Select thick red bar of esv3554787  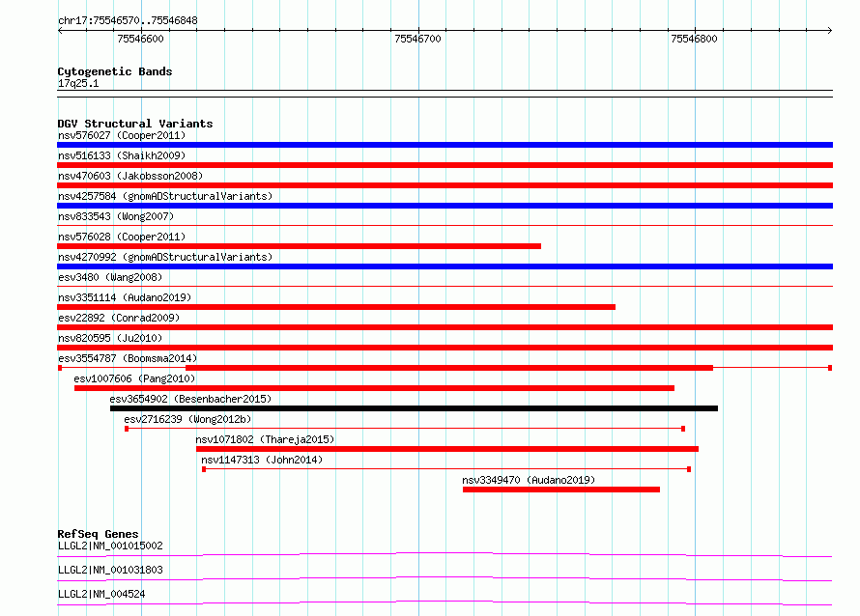tap(449, 368)
